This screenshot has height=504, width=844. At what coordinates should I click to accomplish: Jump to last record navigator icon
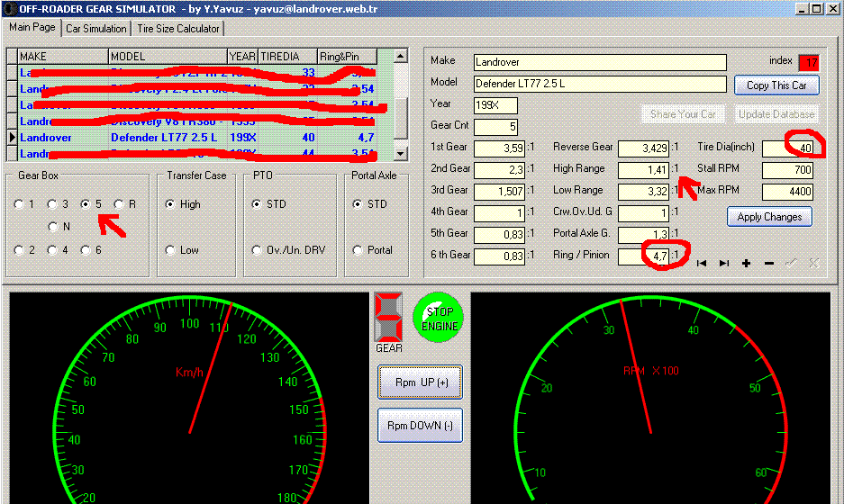pyautogui.click(x=724, y=263)
